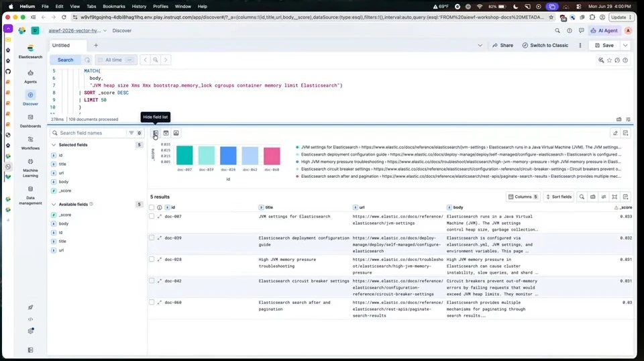Step forward in time range
Image resolution: width=644 pixels, height=361 pixels.
(x=166, y=60)
